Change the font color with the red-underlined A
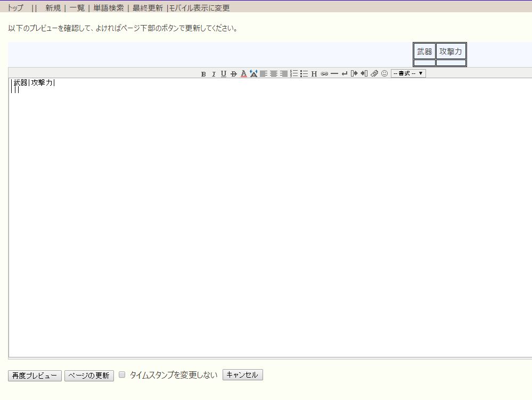 243,74
